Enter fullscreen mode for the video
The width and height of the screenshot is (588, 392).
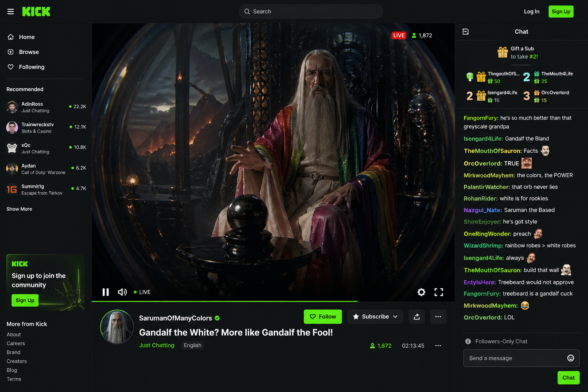(439, 292)
